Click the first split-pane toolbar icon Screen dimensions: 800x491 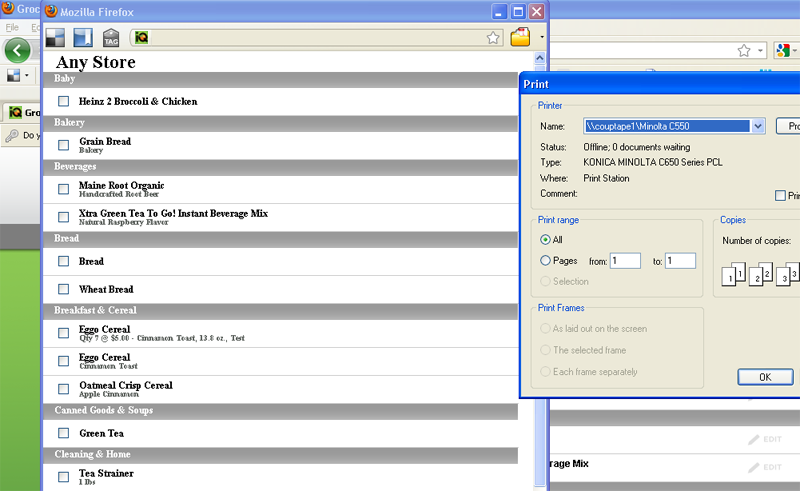click(x=55, y=37)
